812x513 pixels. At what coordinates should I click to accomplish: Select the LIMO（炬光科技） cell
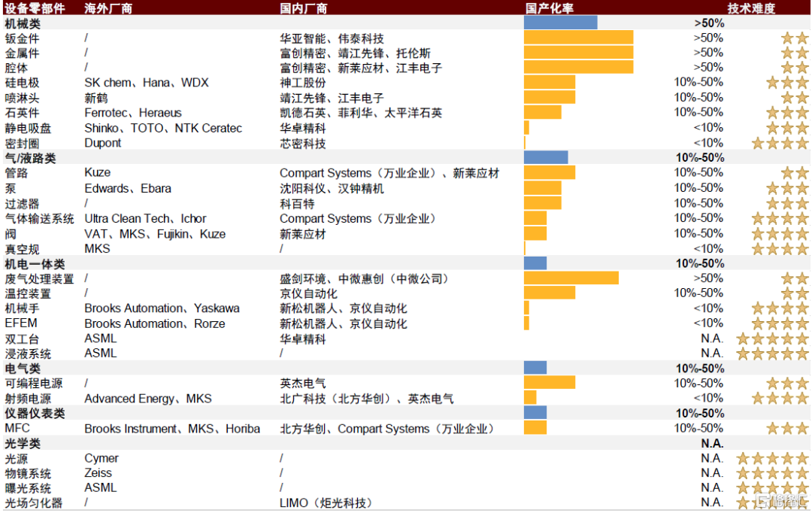(x=326, y=503)
